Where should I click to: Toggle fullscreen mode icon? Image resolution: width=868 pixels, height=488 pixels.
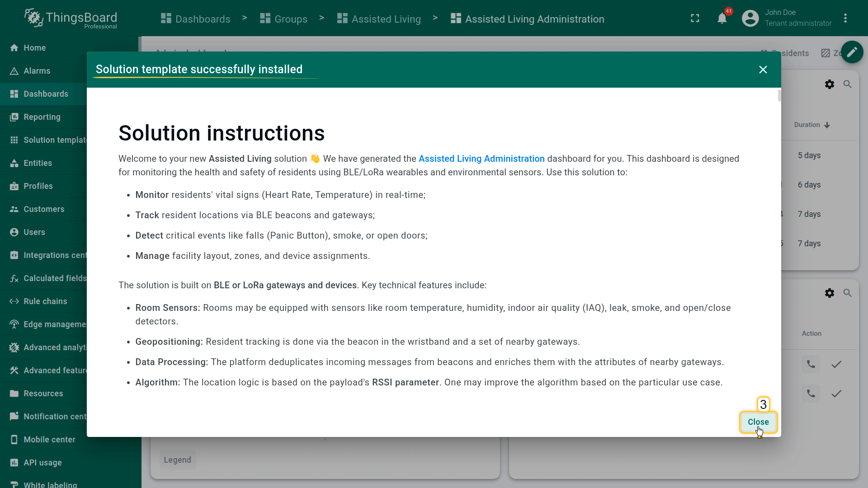(x=695, y=19)
